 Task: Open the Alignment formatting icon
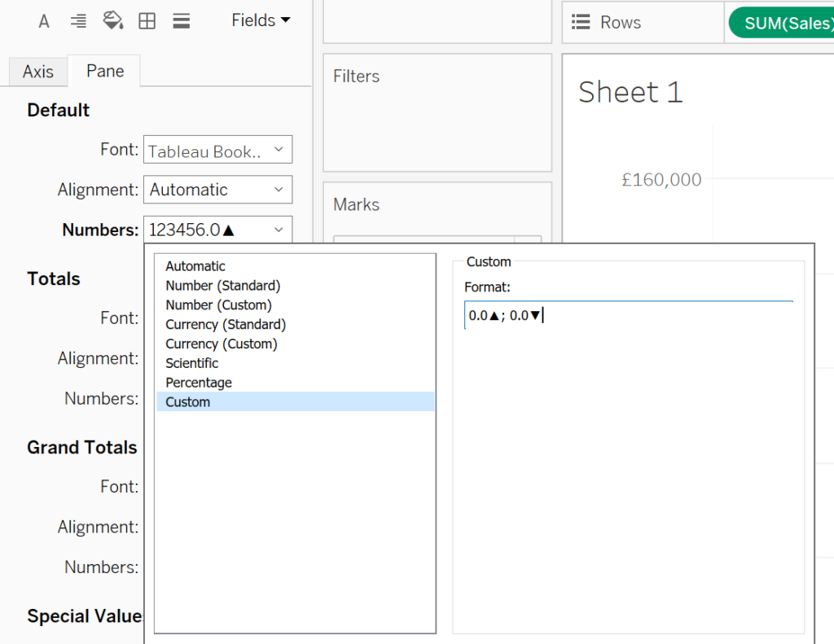click(x=78, y=21)
